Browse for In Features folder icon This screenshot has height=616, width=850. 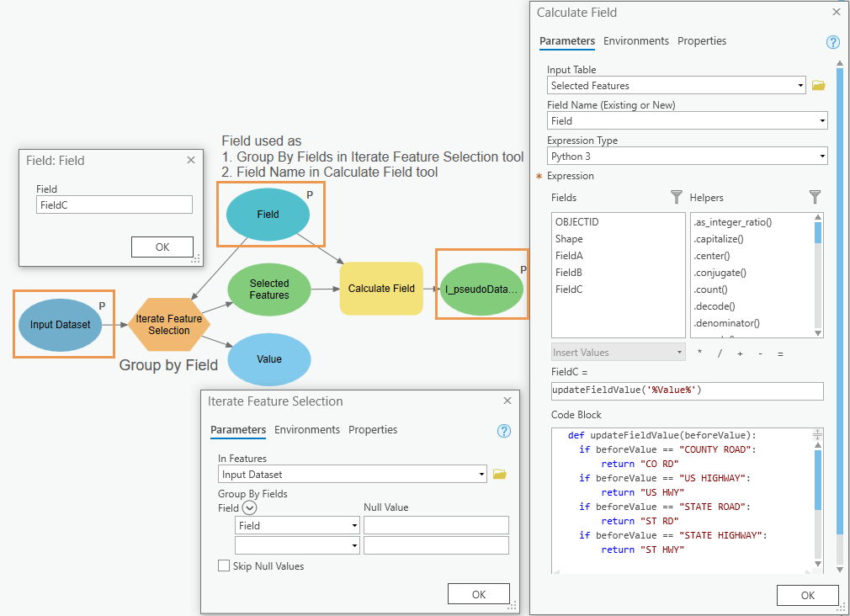(x=500, y=474)
